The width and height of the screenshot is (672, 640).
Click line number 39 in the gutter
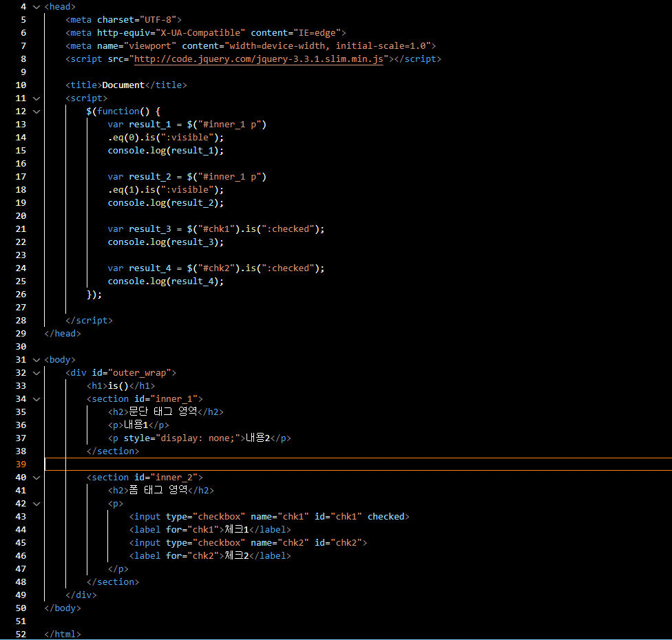click(x=21, y=465)
